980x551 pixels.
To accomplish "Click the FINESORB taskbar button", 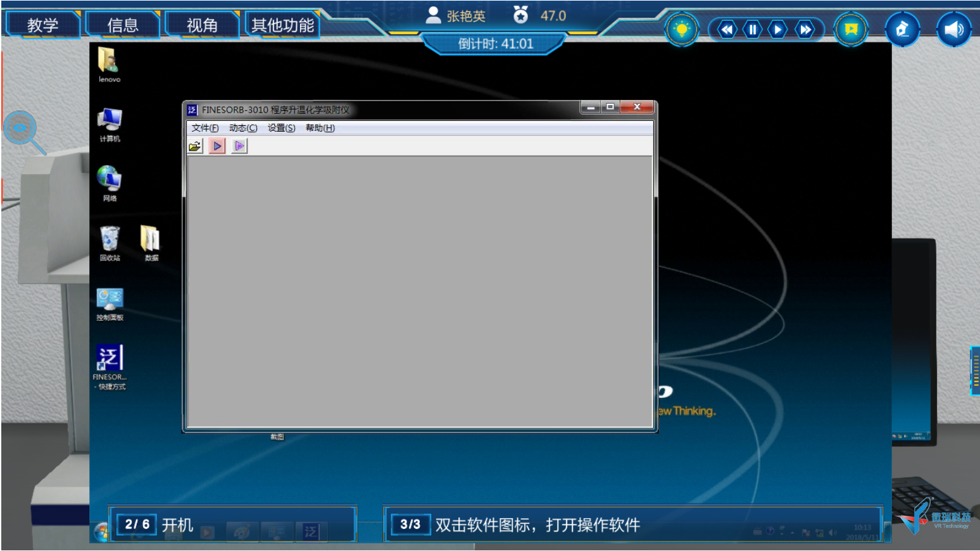I will (310, 532).
